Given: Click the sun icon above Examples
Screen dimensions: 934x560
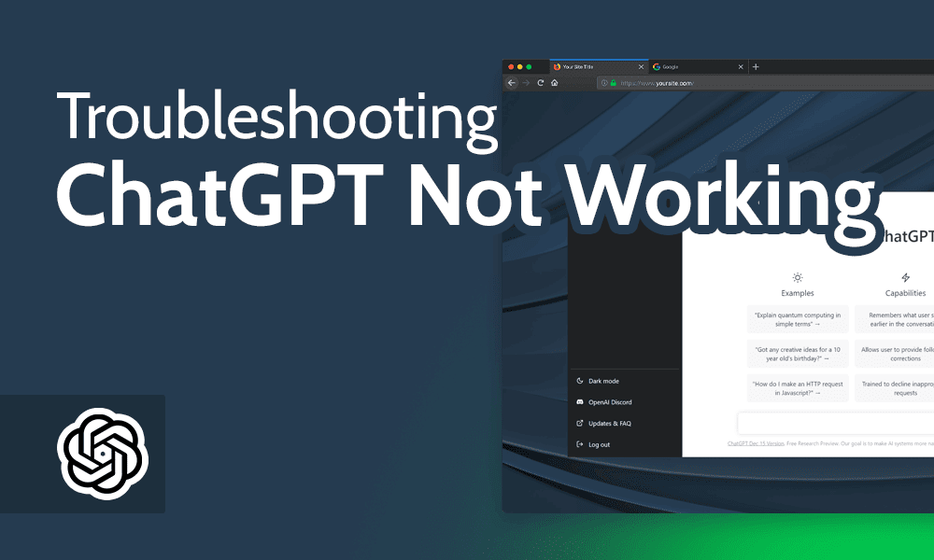Looking at the screenshot, I should [797, 277].
